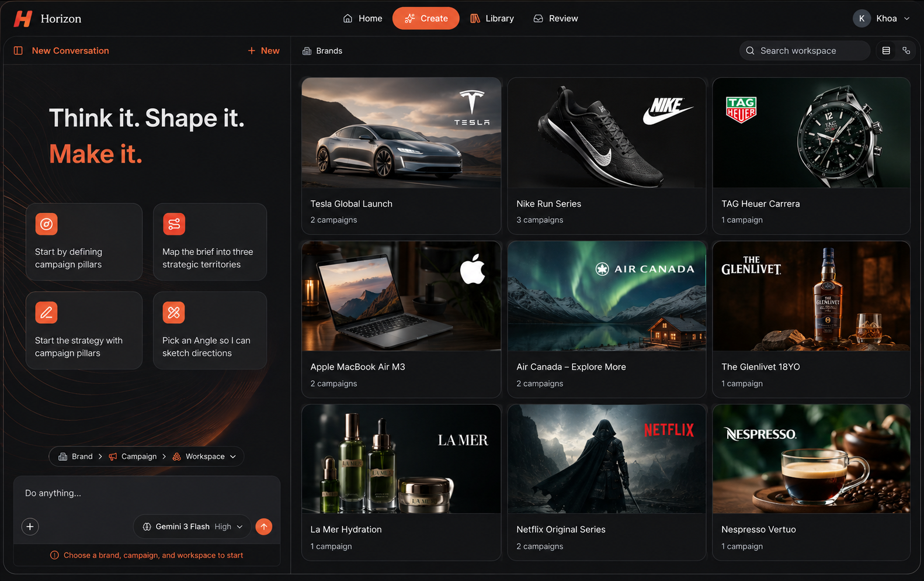Open The Glenlivet 18YO brand thumbnail
Image resolution: width=924 pixels, height=581 pixels.
811,296
